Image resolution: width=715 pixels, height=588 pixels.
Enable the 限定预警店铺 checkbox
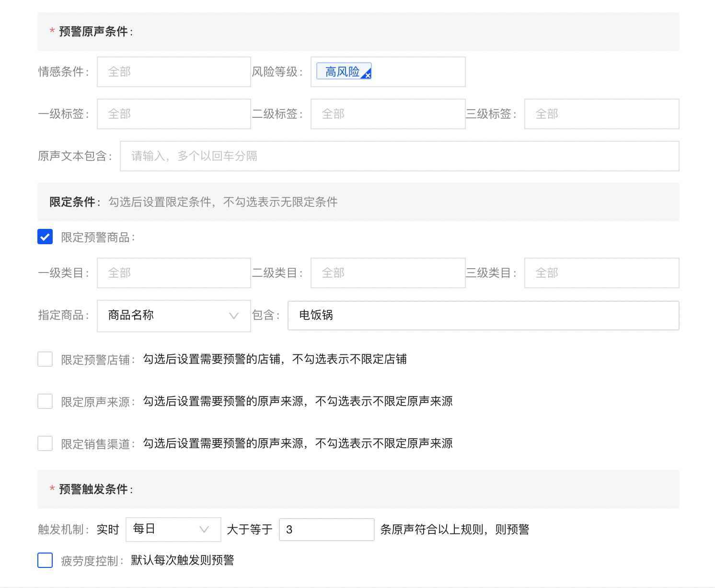click(x=45, y=359)
